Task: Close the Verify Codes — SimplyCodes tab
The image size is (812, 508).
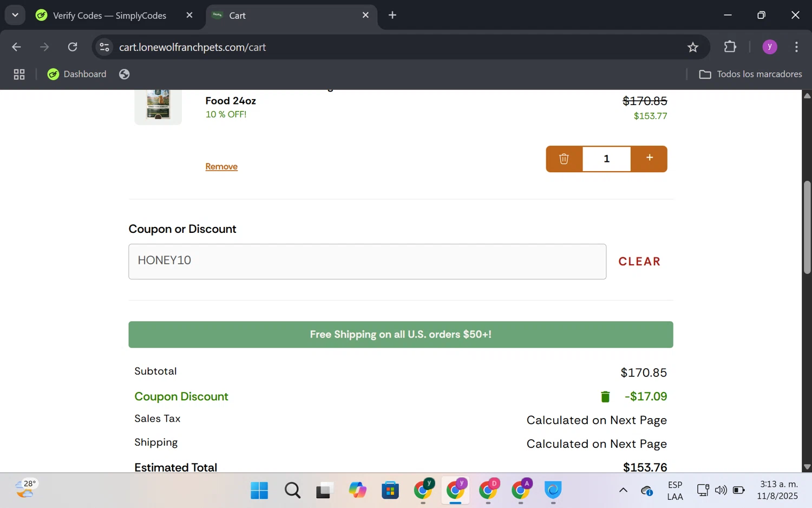Action: point(189,15)
